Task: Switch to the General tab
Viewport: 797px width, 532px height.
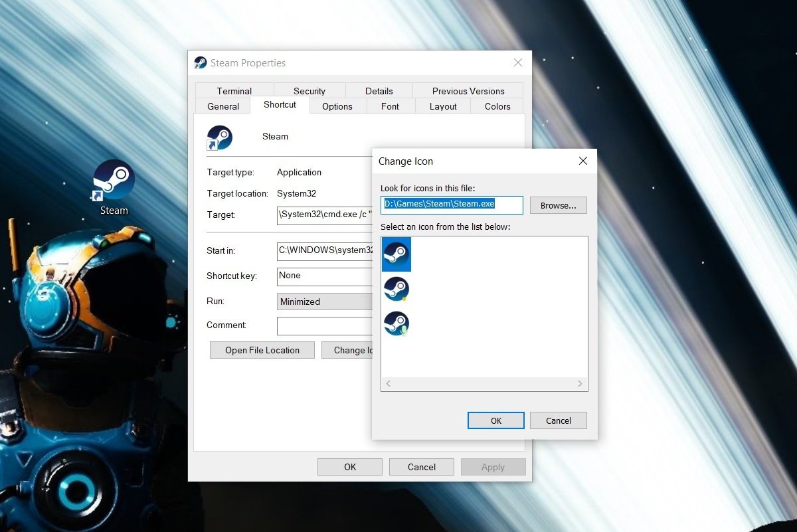Action: pos(223,106)
